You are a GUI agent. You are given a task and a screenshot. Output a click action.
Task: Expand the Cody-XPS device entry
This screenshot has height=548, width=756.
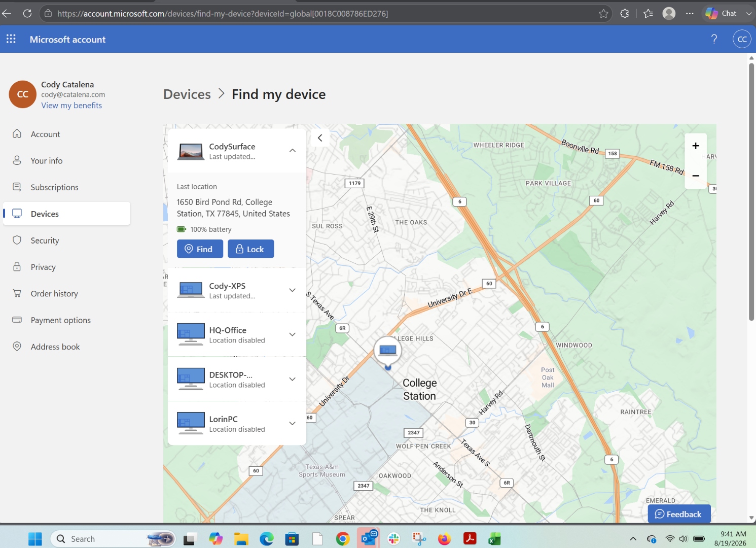293,290
